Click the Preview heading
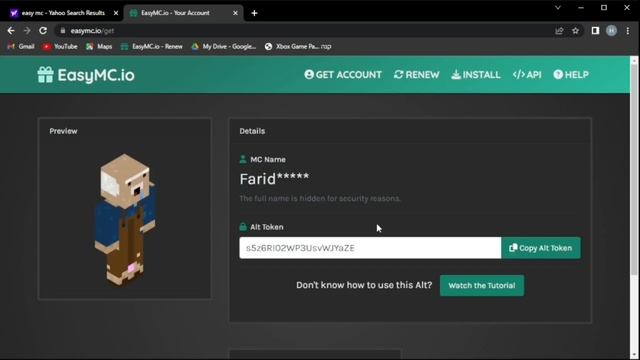640x360 pixels. pos(63,131)
